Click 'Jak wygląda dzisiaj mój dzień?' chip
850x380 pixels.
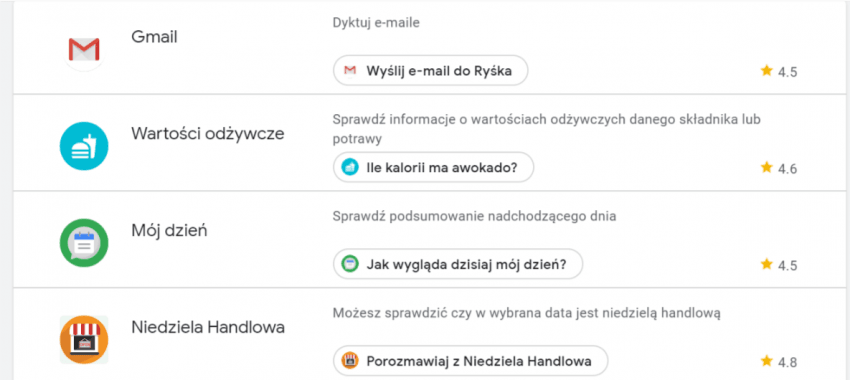click(x=458, y=264)
